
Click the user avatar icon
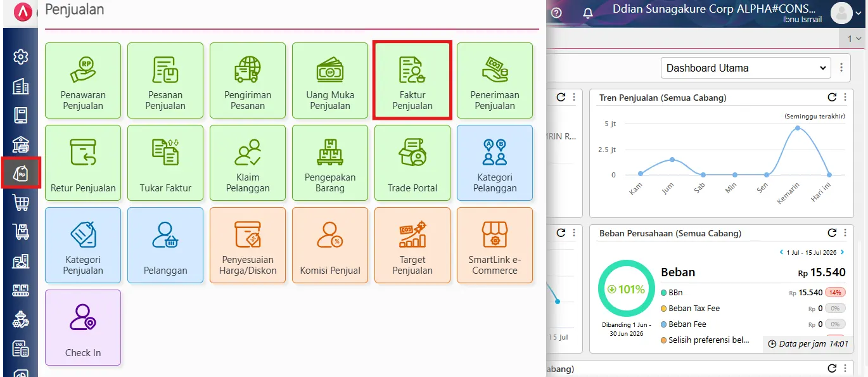click(842, 13)
